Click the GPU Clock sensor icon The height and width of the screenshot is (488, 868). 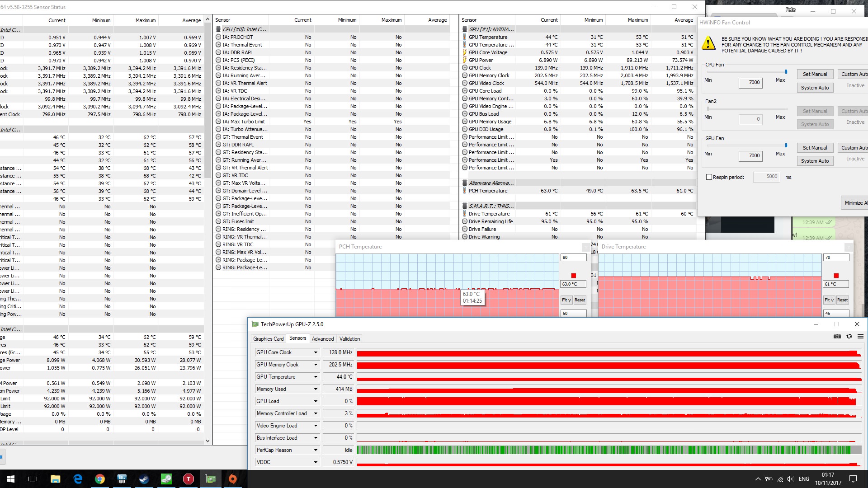coord(464,68)
